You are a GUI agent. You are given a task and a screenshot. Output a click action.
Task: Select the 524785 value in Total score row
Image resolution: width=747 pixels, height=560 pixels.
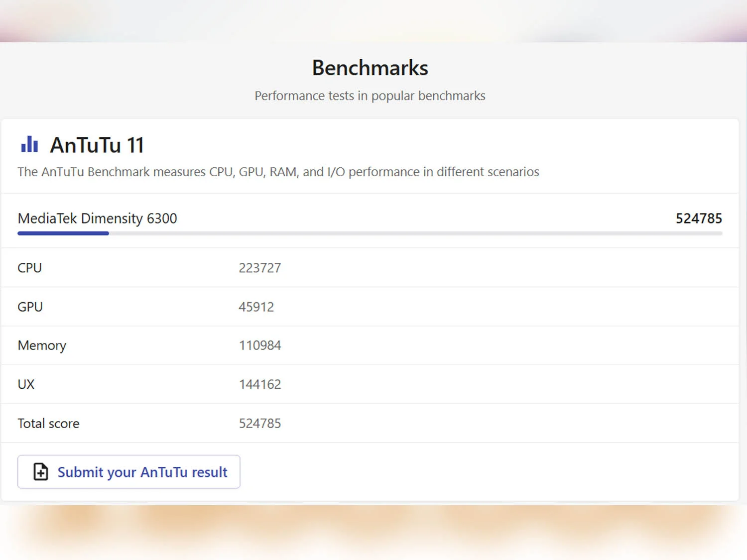260,423
